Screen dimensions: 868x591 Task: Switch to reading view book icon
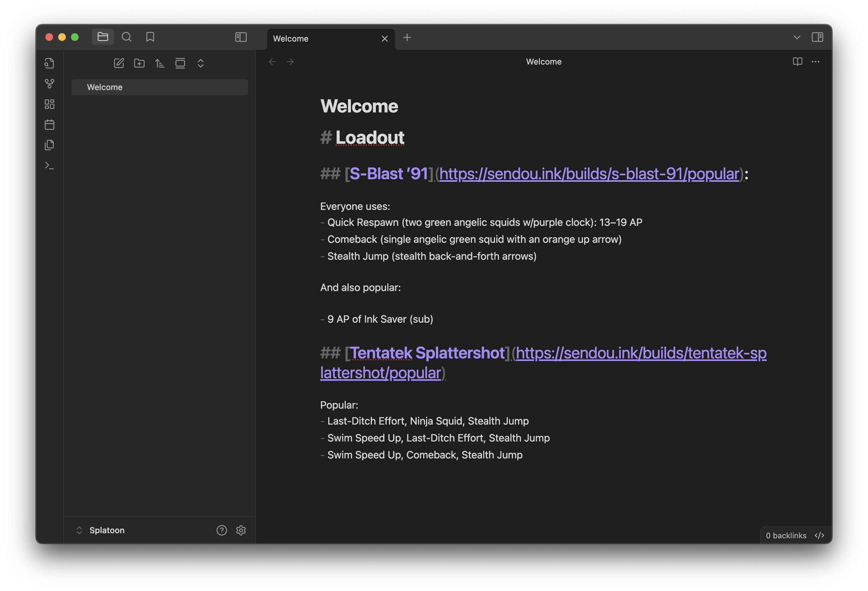point(797,62)
